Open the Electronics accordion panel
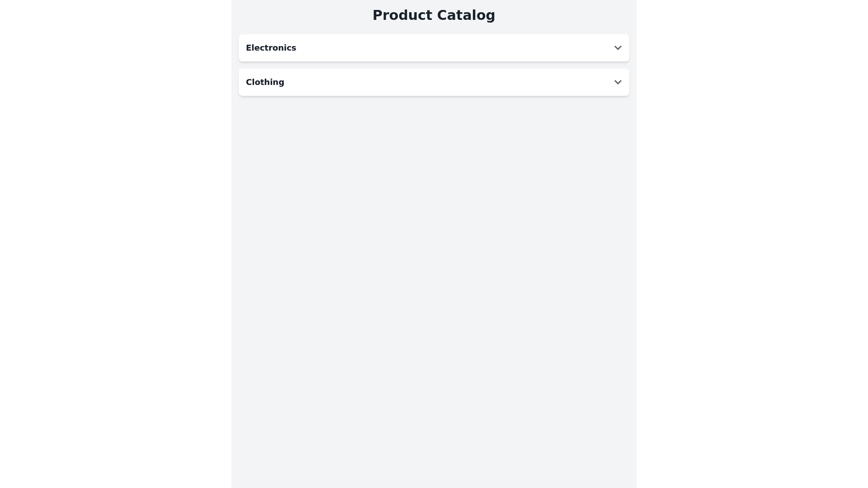Screen dimensions: 868x488 click(x=434, y=47)
